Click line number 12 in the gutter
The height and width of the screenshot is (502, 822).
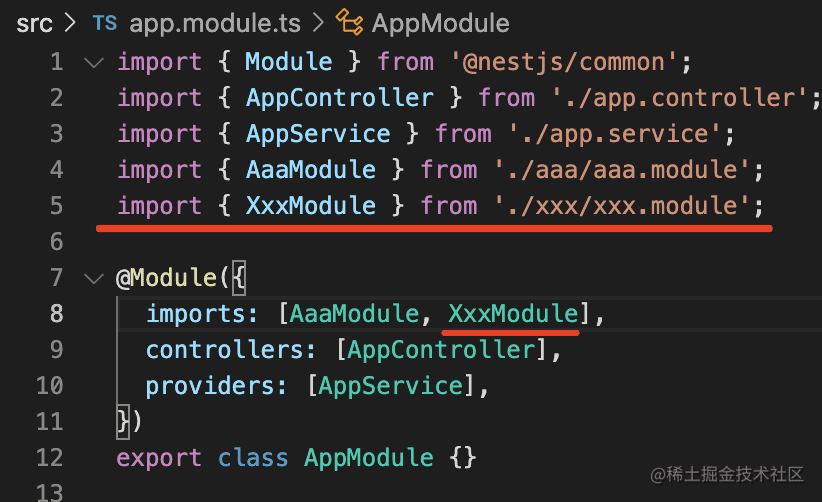pyautogui.click(x=49, y=458)
